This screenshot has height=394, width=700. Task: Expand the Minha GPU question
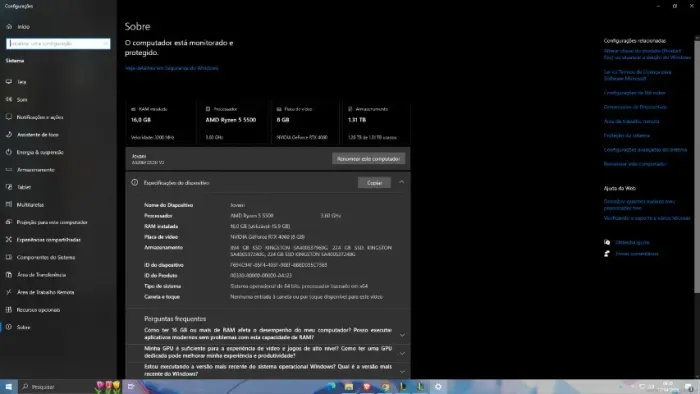402,353
